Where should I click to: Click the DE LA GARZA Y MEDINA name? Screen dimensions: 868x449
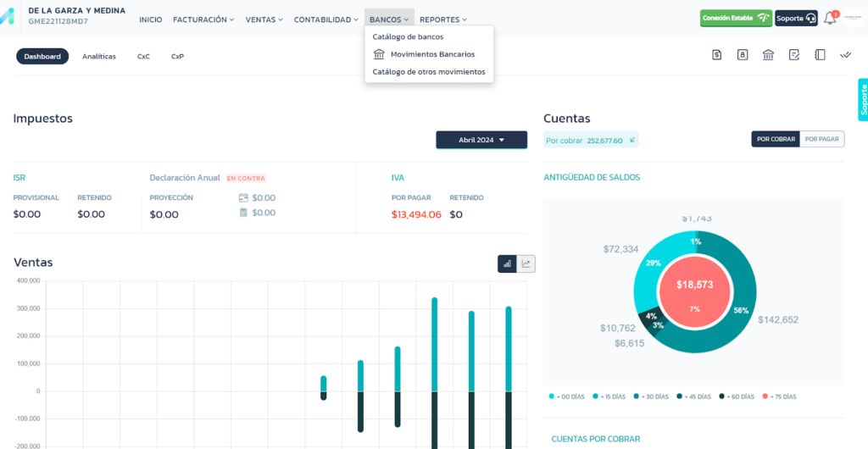[x=77, y=10]
